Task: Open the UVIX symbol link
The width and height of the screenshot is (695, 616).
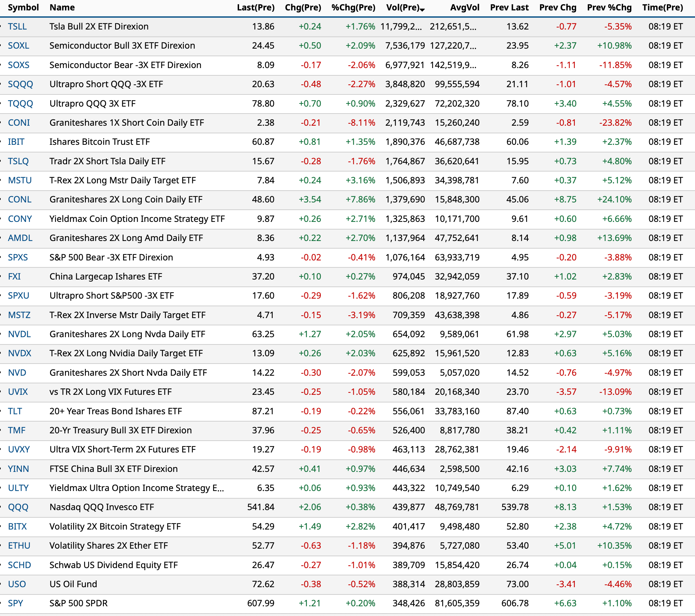Action: click(x=18, y=392)
